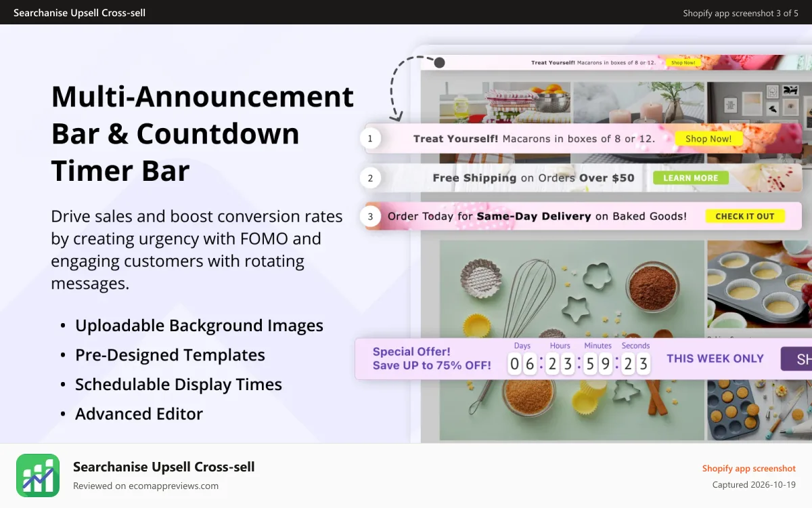Click the countdown digits under Hours
The height and width of the screenshot is (508, 812).
560,364
